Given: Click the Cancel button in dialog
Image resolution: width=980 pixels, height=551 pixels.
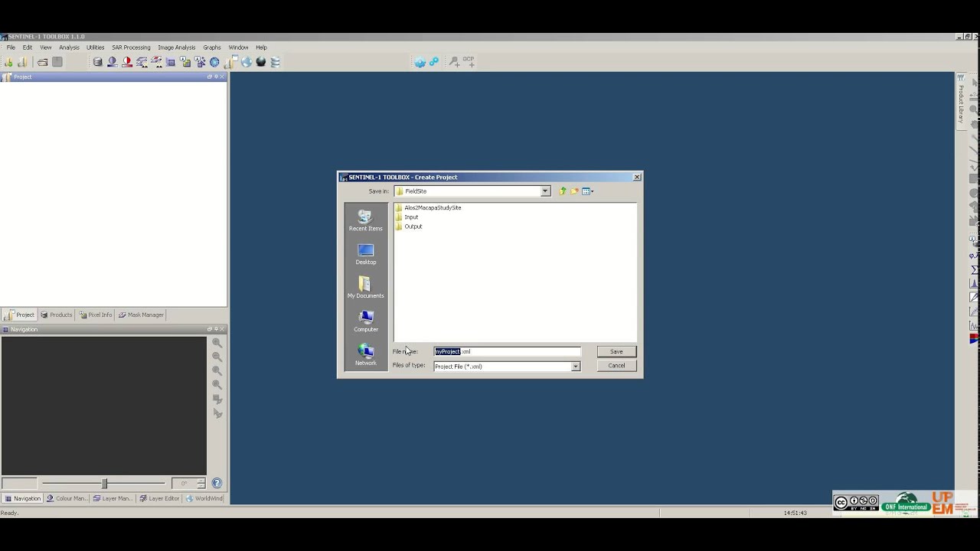Looking at the screenshot, I should (x=616, y=366).
